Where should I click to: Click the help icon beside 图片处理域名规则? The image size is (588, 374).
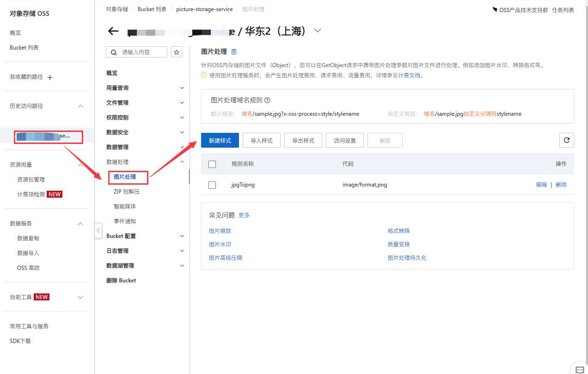pos(267,100)
